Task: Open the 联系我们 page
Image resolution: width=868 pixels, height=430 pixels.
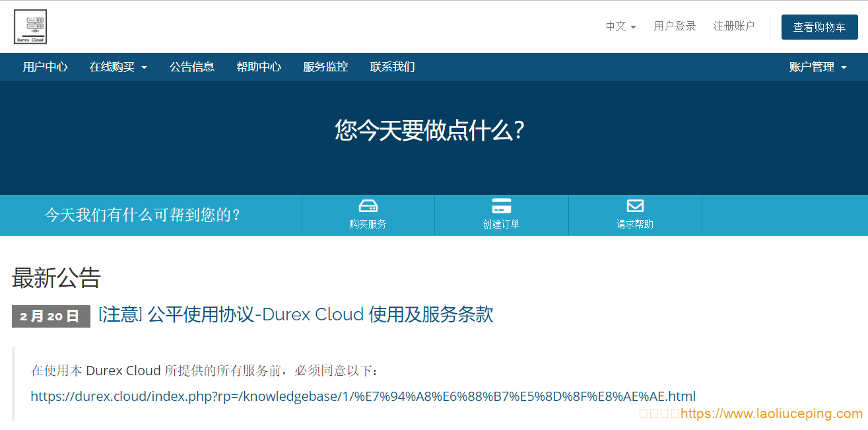Action: [393, 67]
